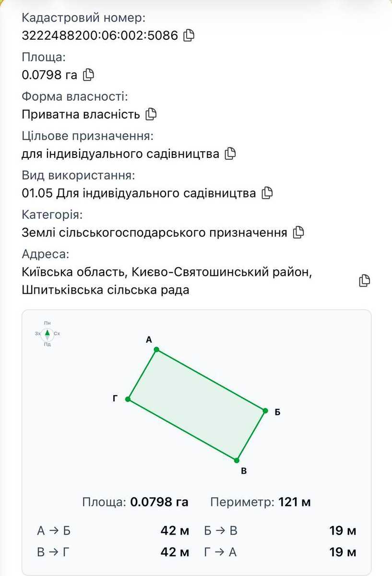Viewport: 392px width, 576px height.
Task: Copy the area value 0.0798 га
Action: coord(89,74)
